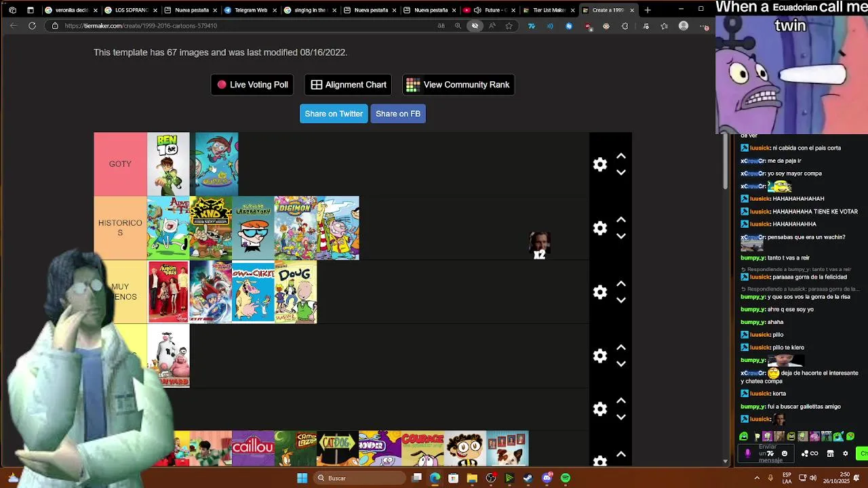The height and width of the screenshot is (488, 868).
Task: Go back to previous page
Action: pyautogui.click(x=14, y=26)
